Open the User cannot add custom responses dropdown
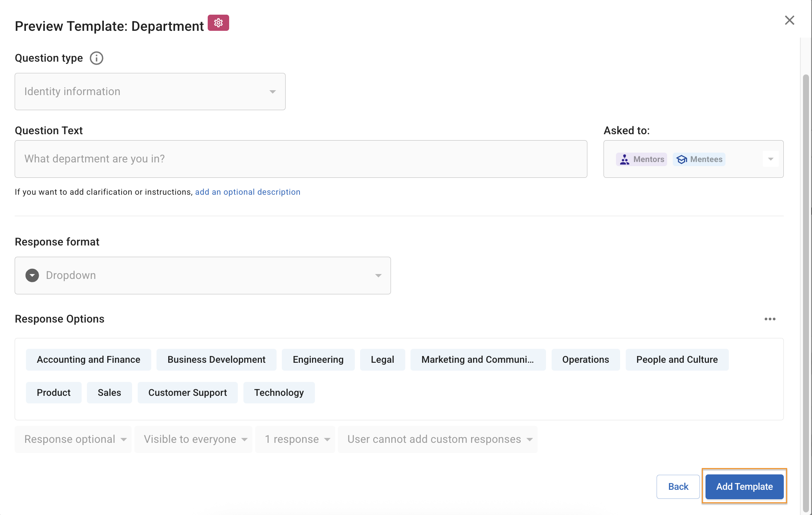 point(438,439)
